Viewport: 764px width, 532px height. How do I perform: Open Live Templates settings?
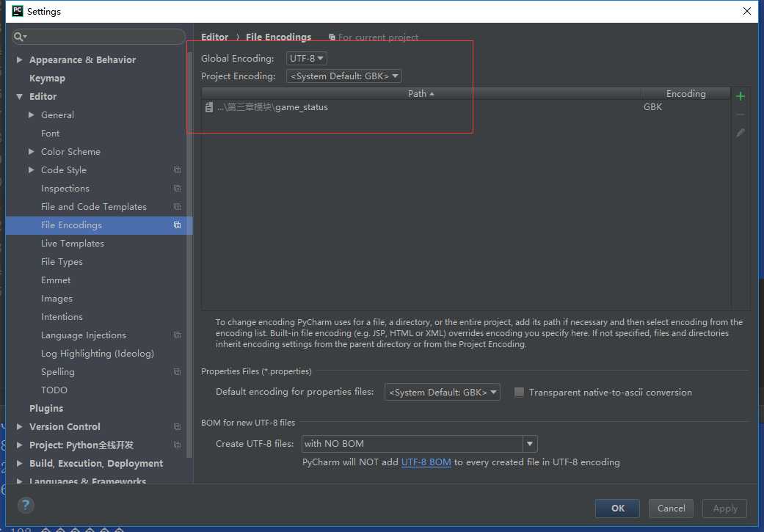coord(73,244)
